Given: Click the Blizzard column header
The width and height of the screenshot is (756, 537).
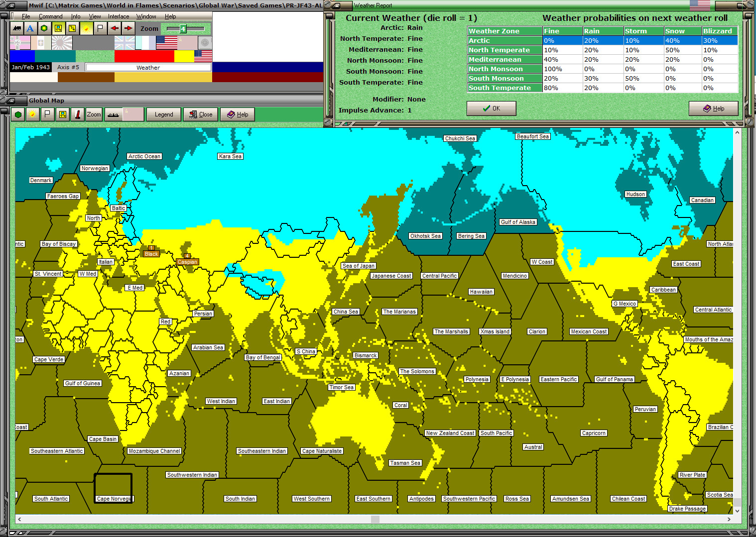Looking at the screenshot, I should click(x=720, y=31).
